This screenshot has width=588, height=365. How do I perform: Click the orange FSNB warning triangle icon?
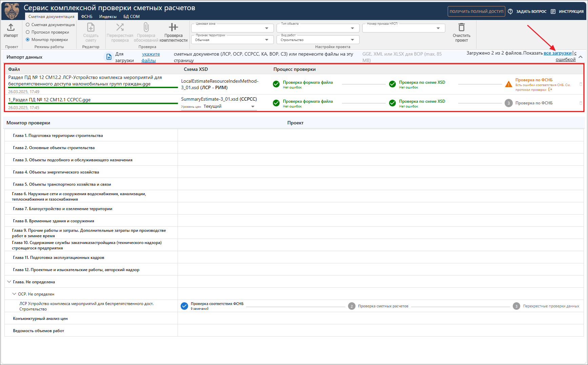[x=508, y=84]
